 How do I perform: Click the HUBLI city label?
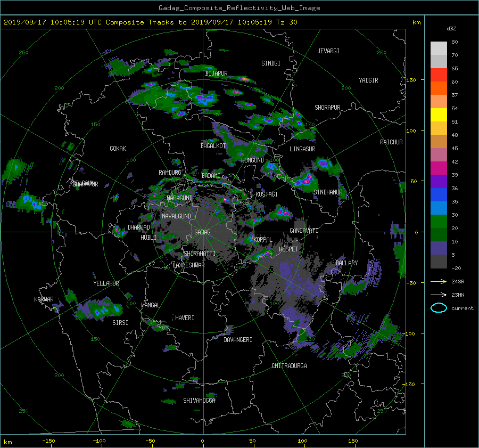(148, 238)
